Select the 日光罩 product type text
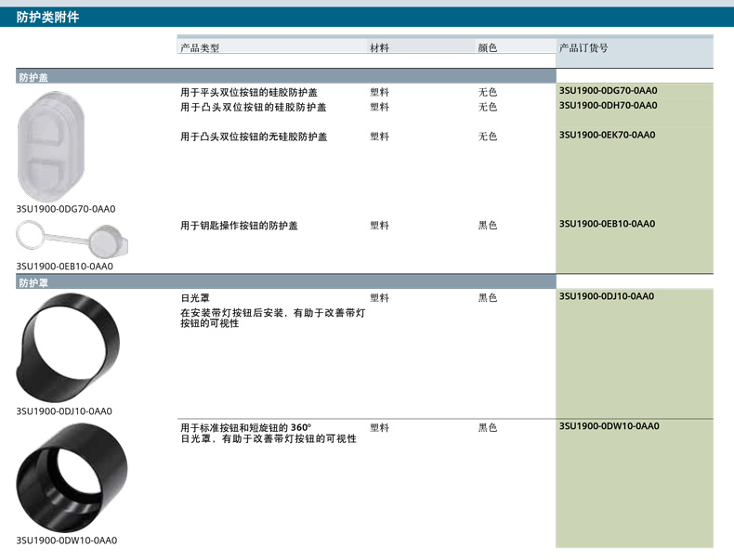 (x=194, y=298)
